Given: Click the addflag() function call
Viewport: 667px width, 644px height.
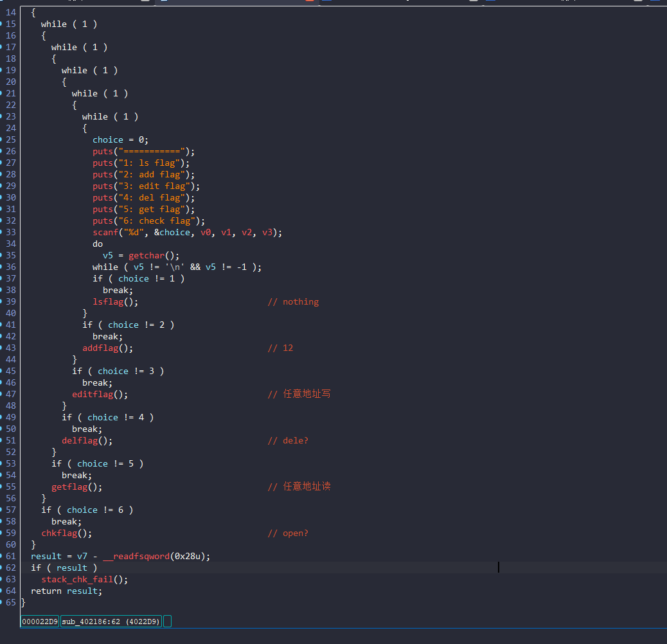Looking at the screenshot, I should pyautogui.click(x=107, y=348).
